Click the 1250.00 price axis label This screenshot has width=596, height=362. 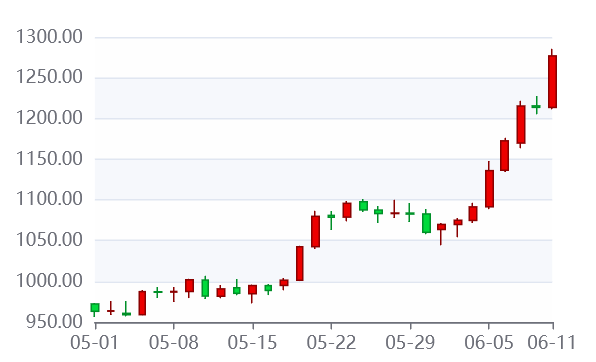(49, 77)
